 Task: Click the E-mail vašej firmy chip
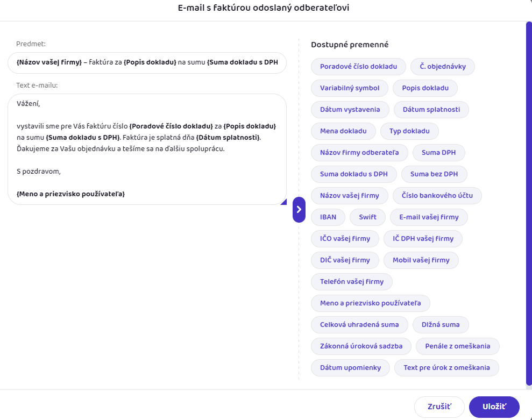pyautogui.click(x=429, y=217)
